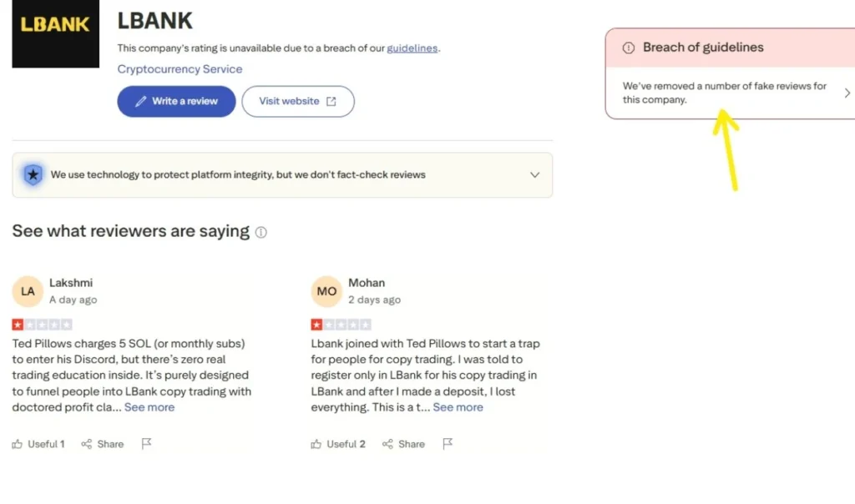This screenshot has height=504, width=855.
Task: Click the Breach of guidelines alert icon
Action: pyautogui.click(x=628, y=48)
